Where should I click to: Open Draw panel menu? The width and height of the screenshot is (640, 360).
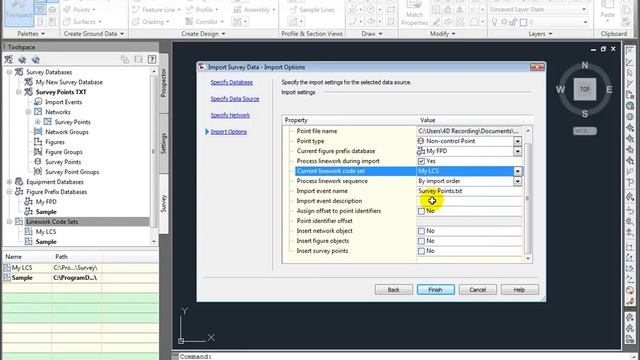pos(372,33)
